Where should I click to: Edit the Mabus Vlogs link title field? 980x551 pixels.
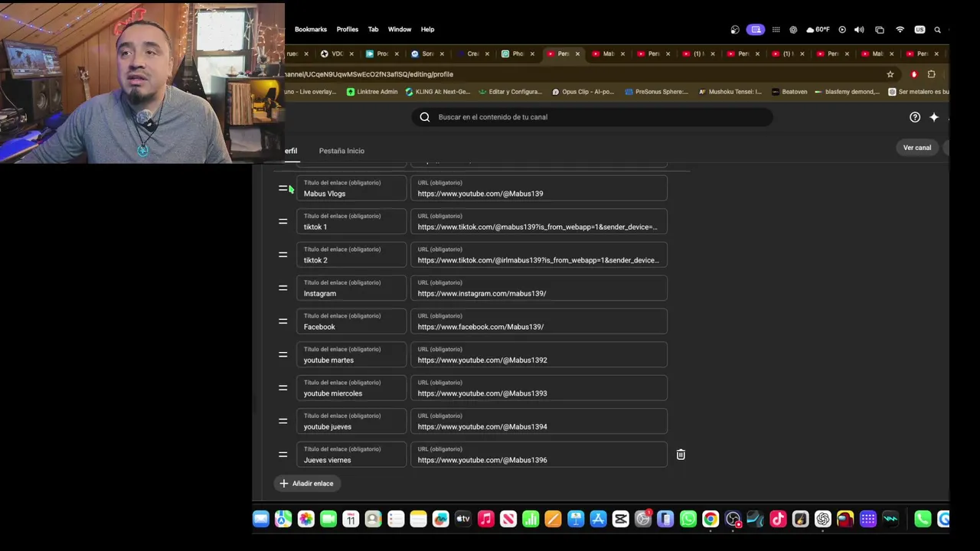(x=351, y=188)
